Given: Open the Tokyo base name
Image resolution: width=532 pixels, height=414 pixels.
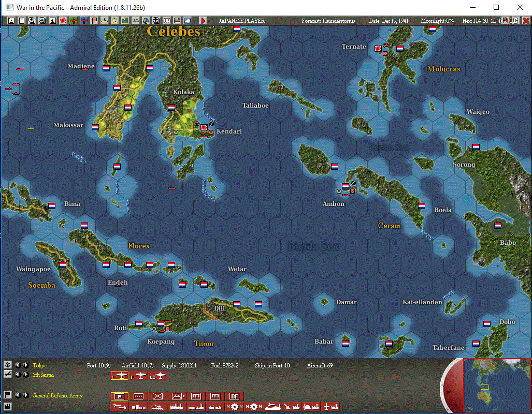Looking at the screenshot, I should 40,365.
